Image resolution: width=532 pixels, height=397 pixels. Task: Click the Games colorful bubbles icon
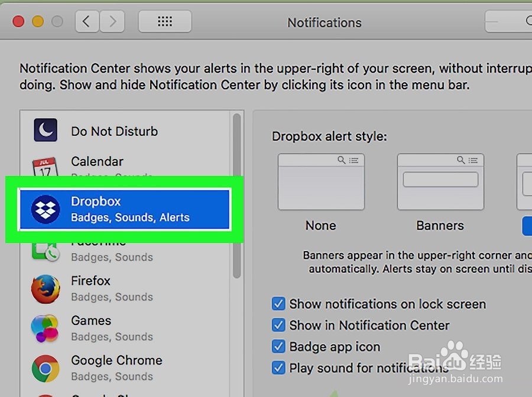(44, 328)
